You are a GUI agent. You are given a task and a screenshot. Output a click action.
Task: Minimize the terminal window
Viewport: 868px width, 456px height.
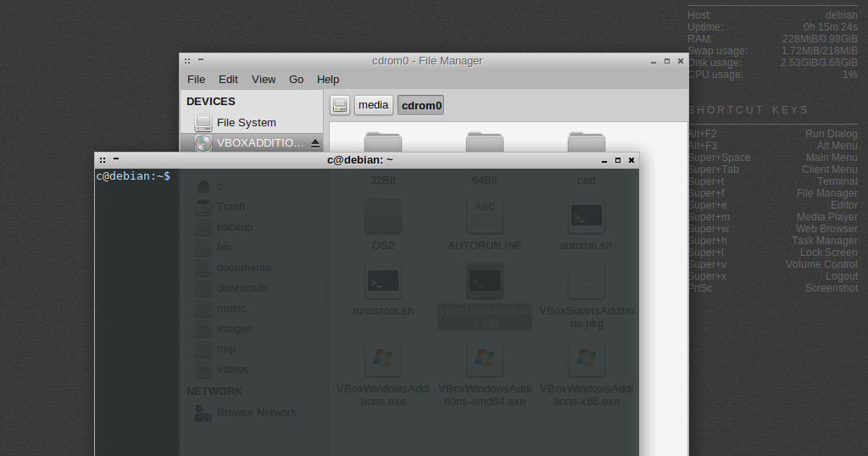604,160
